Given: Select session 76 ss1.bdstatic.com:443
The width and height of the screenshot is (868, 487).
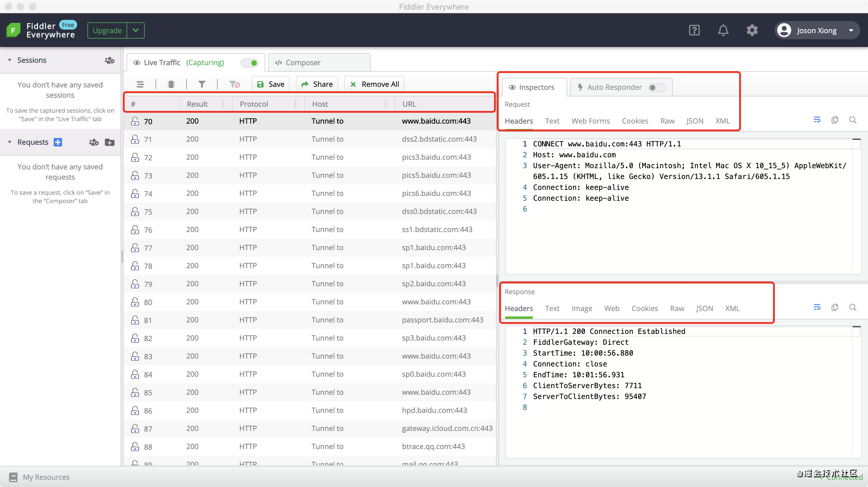Looking at the screenshot, I should (x=310, y=230).
